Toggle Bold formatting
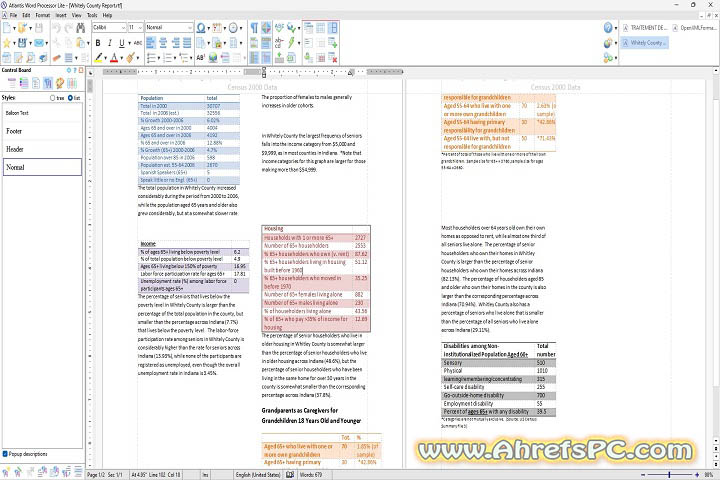 [x=98, y=43]
